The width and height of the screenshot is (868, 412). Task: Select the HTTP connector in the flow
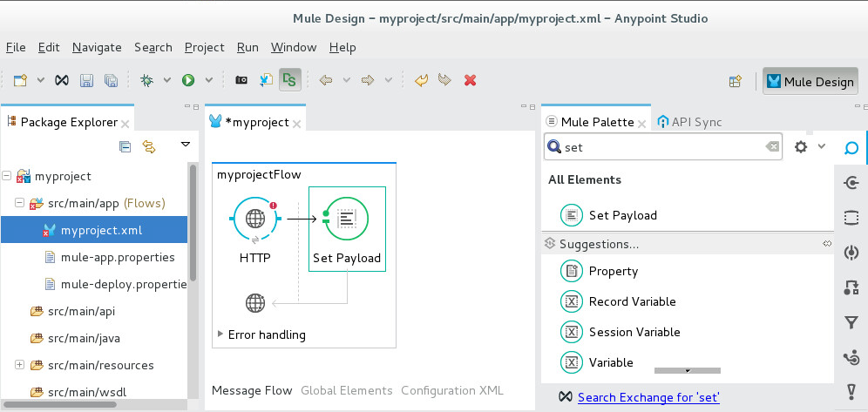[255, 220]
